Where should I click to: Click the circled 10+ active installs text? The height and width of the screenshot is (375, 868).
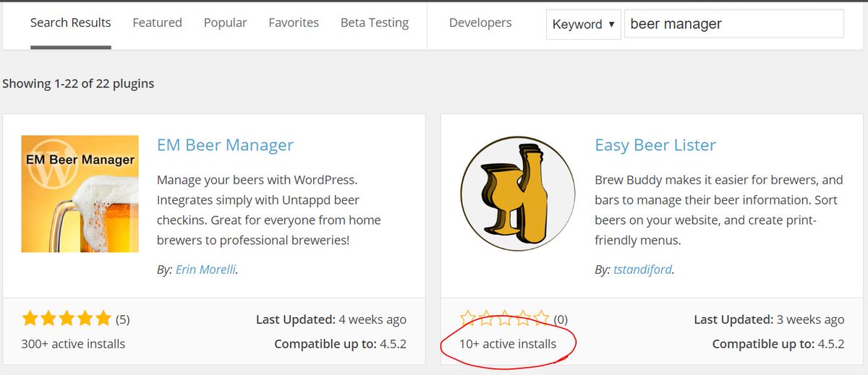point(508,344)
